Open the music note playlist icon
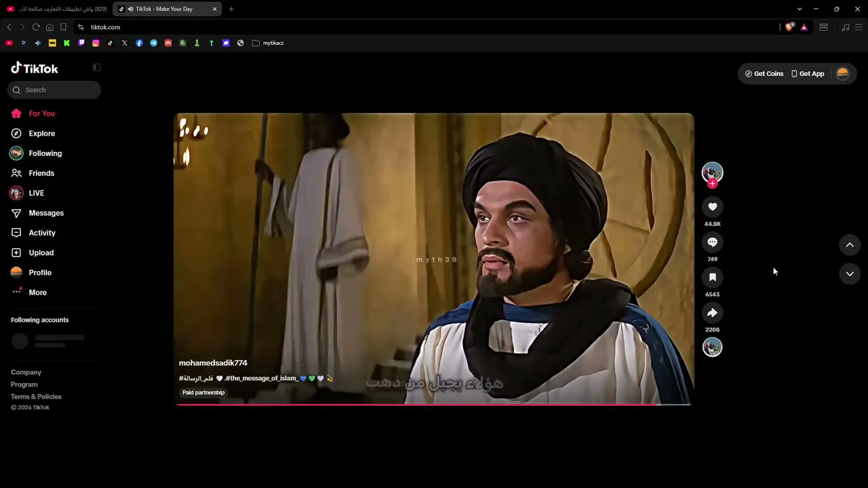Screen dimensions: 868x488 (x=845, y=27)
